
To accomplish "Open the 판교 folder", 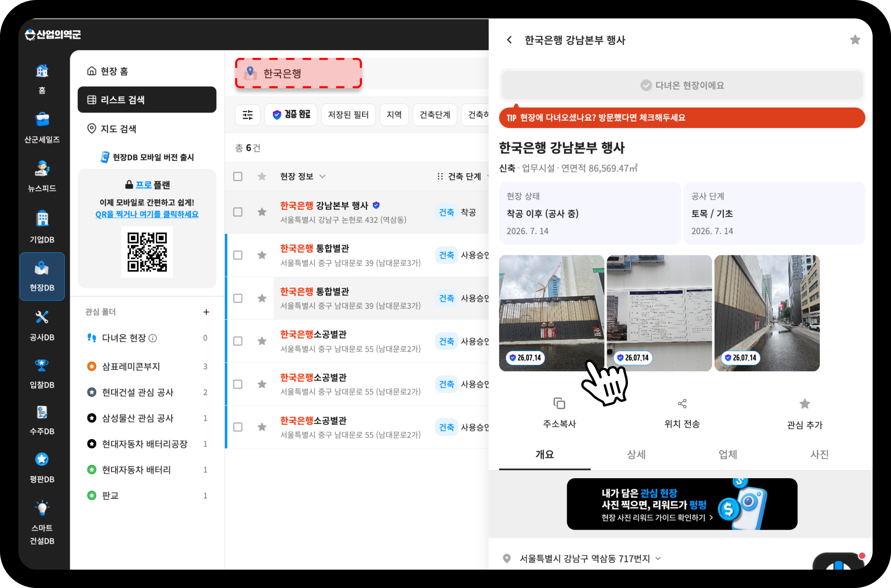I will click(x=147, y=496).
